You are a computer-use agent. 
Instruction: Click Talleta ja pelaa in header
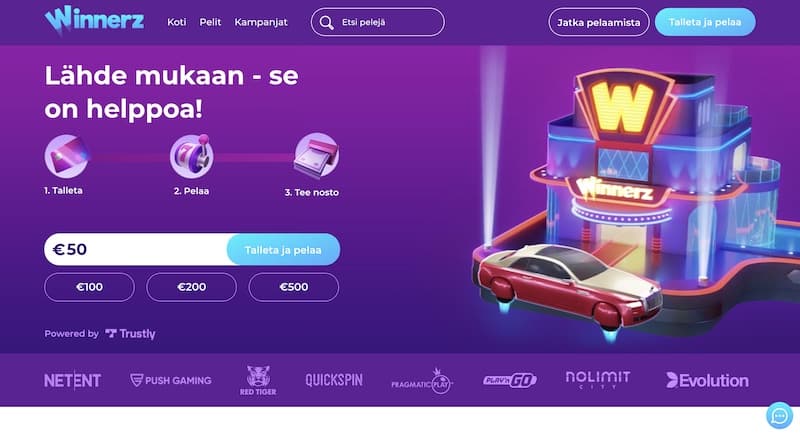point(705,22)
